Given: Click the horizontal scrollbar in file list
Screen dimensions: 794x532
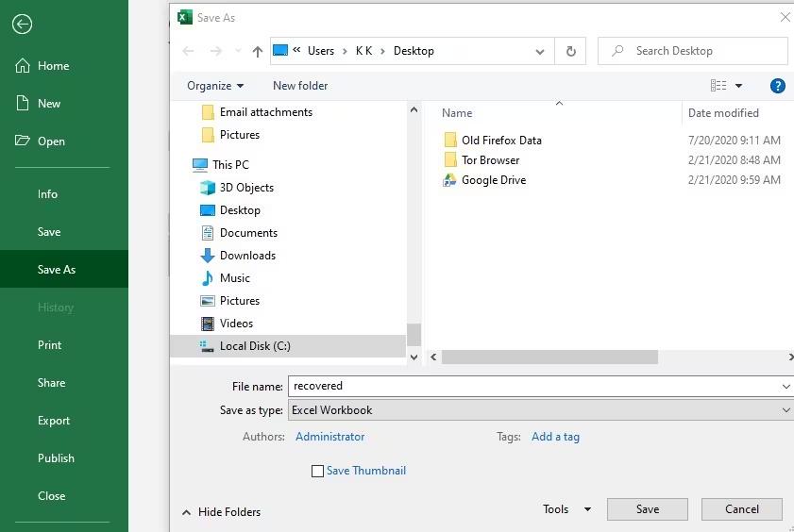Looking at the screenshot, I should [x=549, y=357].
